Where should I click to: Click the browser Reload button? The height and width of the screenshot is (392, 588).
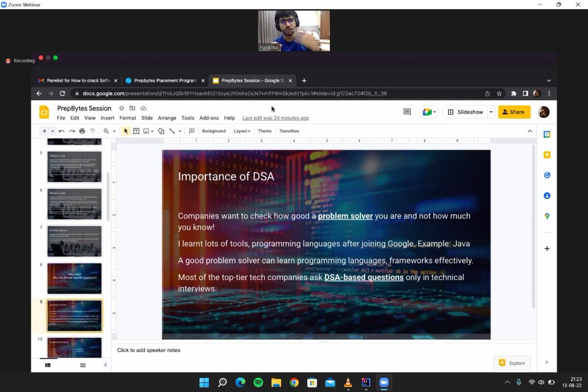click(62, 93)
